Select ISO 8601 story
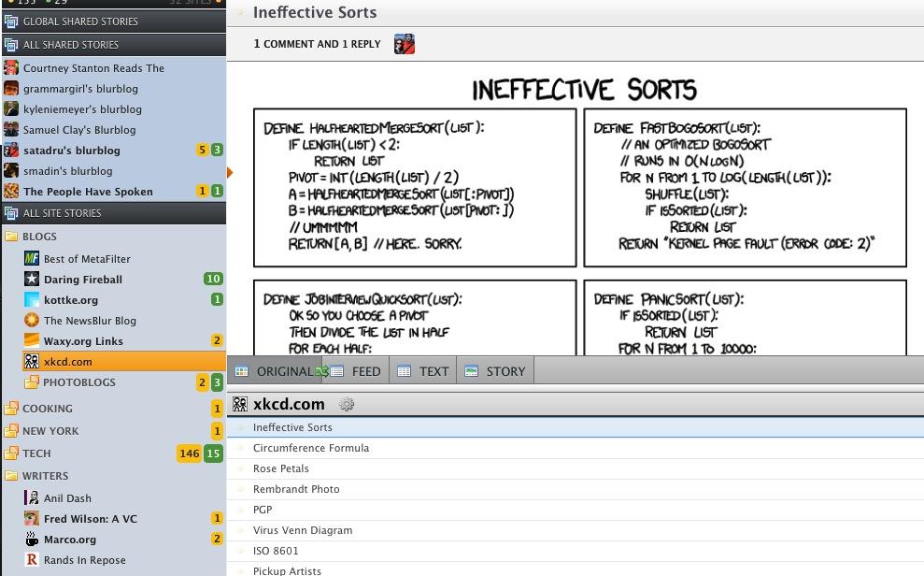 [x=576, y=552]
